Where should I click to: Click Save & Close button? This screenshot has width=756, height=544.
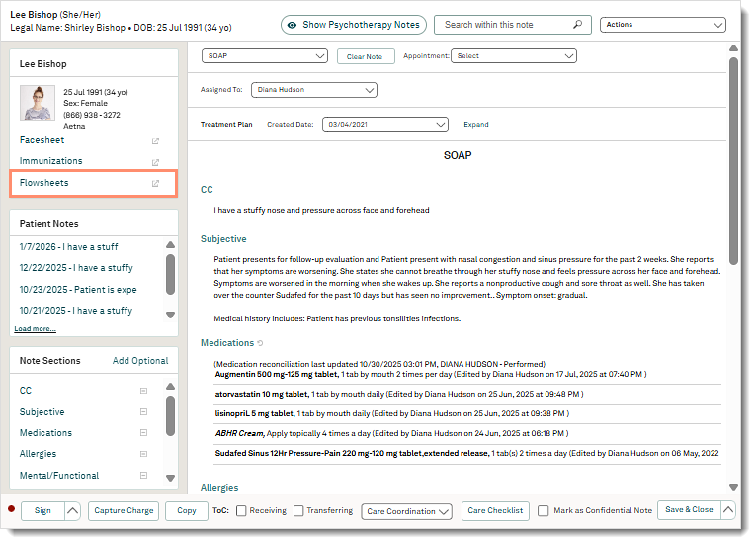(x=689, y=509)
